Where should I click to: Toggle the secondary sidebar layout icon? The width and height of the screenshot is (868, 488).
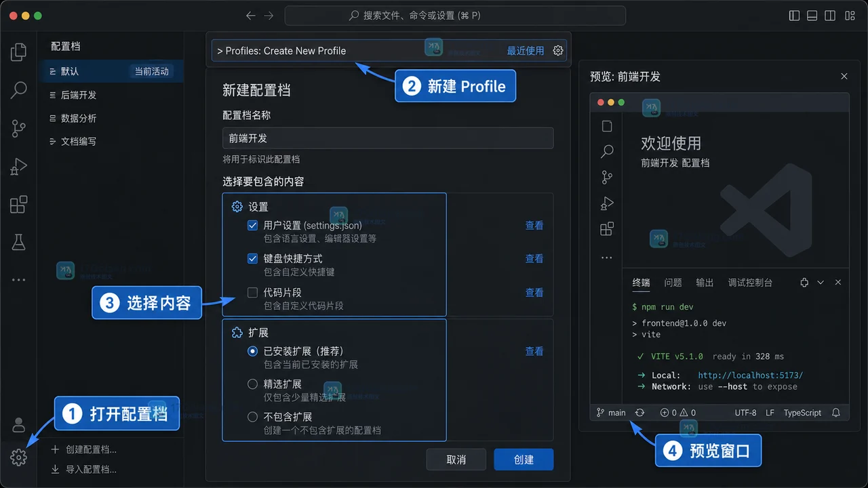(830, 16)
